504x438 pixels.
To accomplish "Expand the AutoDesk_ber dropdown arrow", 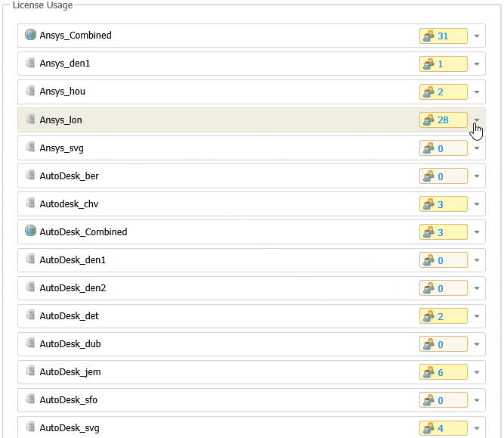I will (x=477, y=176).
